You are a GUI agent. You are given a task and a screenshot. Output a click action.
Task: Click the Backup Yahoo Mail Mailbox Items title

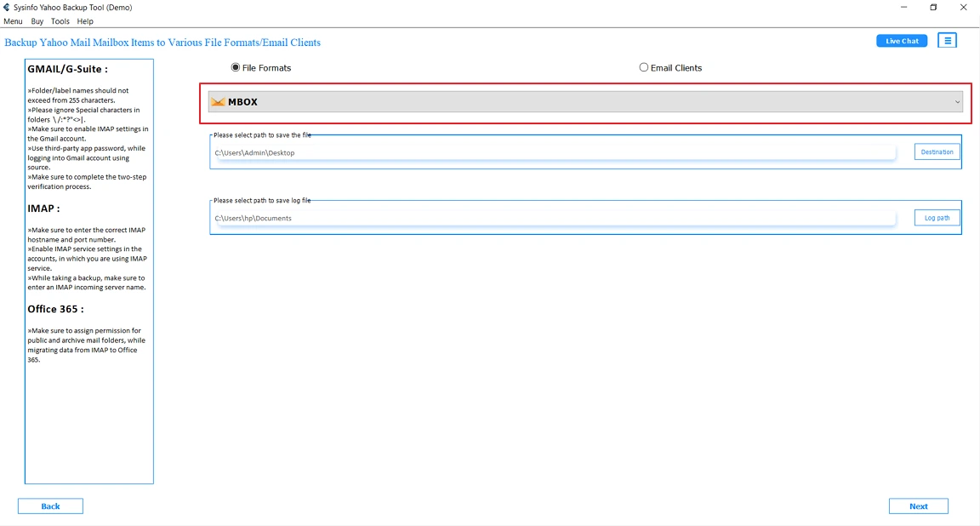pos(162,43)
